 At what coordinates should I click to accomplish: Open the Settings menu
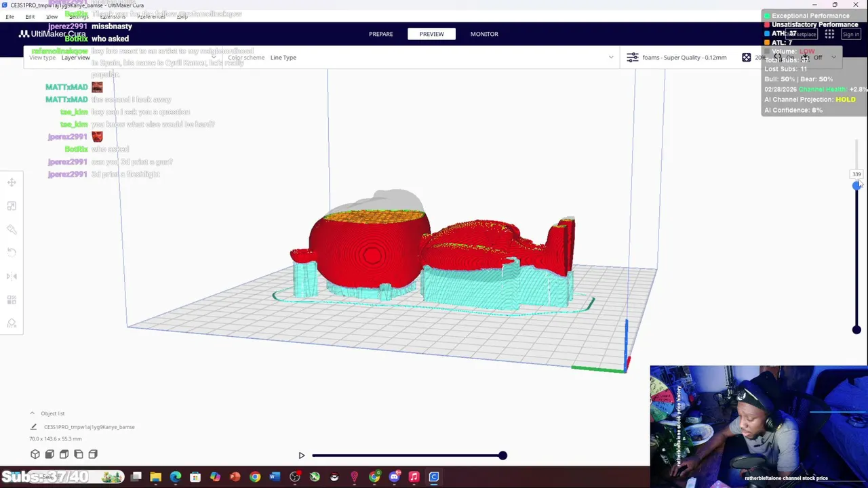pos(79,16)
